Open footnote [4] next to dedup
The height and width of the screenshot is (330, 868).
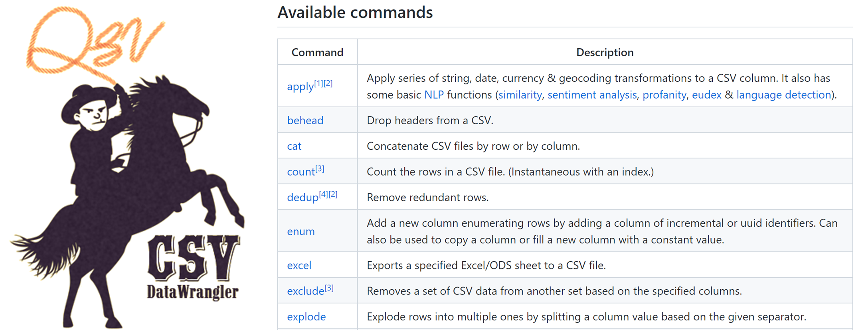click(x=324, y=194)
